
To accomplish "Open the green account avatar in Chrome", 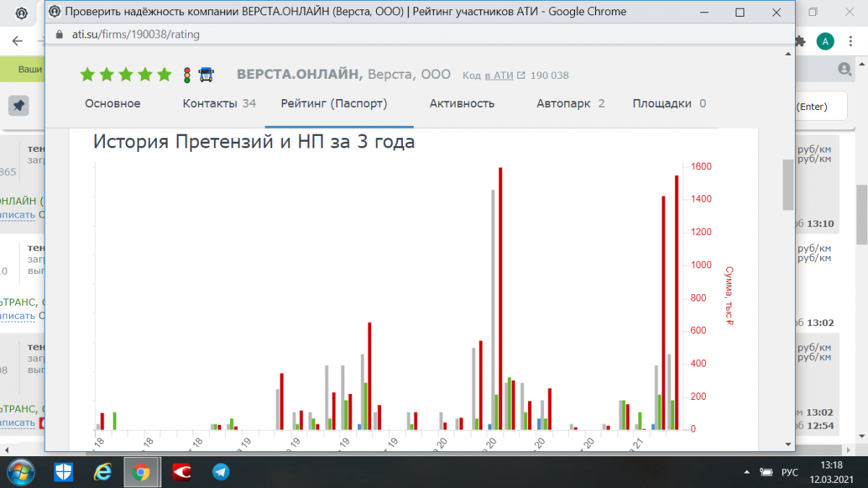I will (825, 42).
